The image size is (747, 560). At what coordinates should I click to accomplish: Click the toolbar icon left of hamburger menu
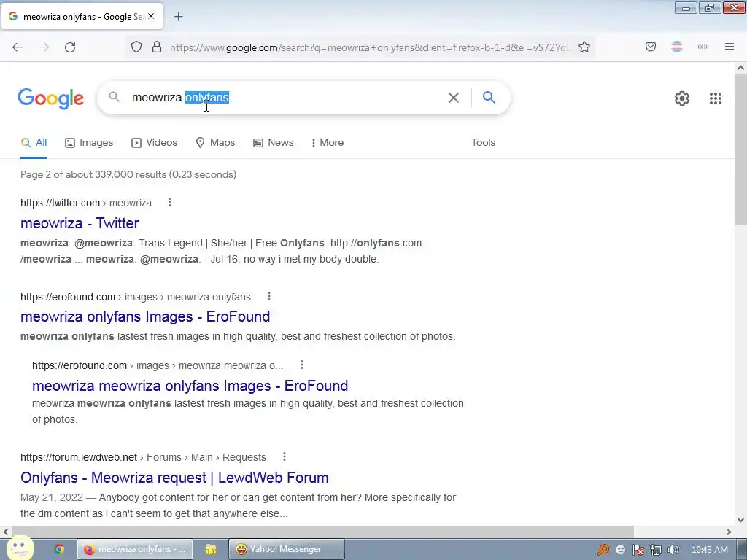[703, 47]
